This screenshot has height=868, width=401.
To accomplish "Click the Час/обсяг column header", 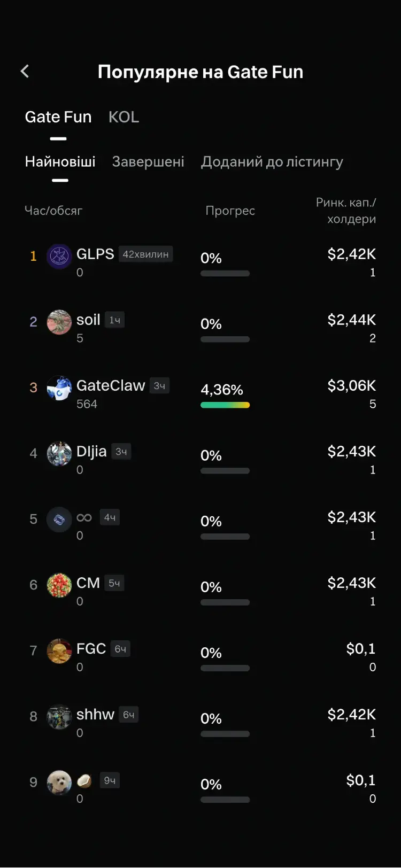I will [53, 211].
